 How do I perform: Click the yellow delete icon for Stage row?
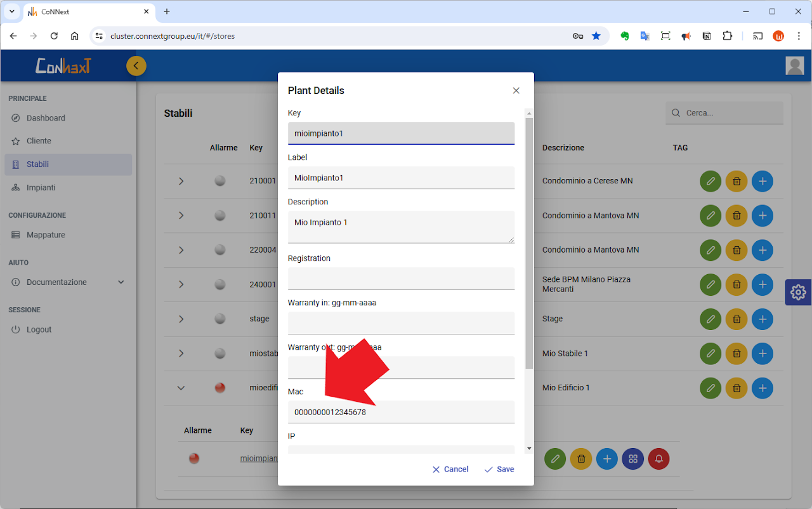point(737,319)
